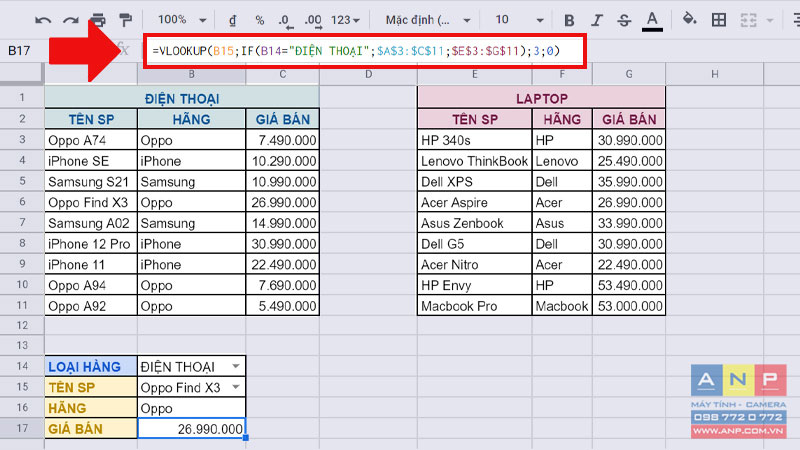The image size is (800, 450).
Task: Open the 123 number formats dropdown
Action: [345, 20]
